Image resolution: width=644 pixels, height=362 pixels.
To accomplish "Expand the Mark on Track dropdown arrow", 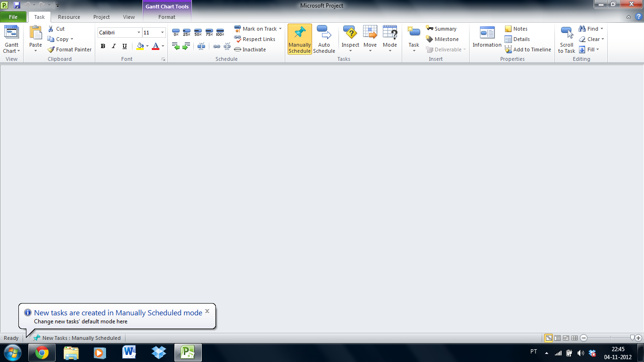I will [x=280, y=29].
